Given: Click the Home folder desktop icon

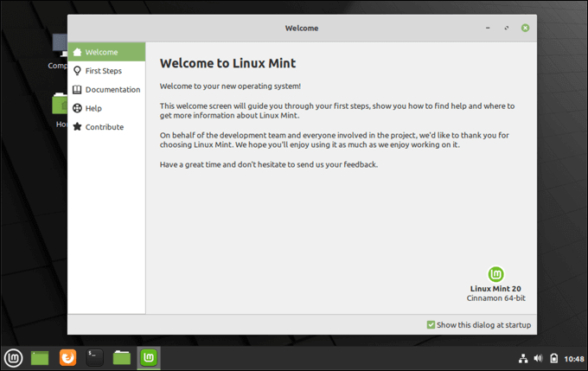Looking at the screenshot, I should pos(60,110).
